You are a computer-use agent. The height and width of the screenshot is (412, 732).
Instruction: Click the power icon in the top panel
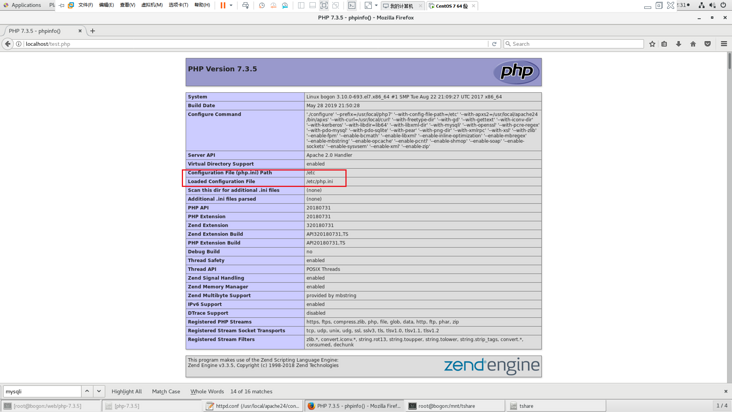(x=723, y=5)
